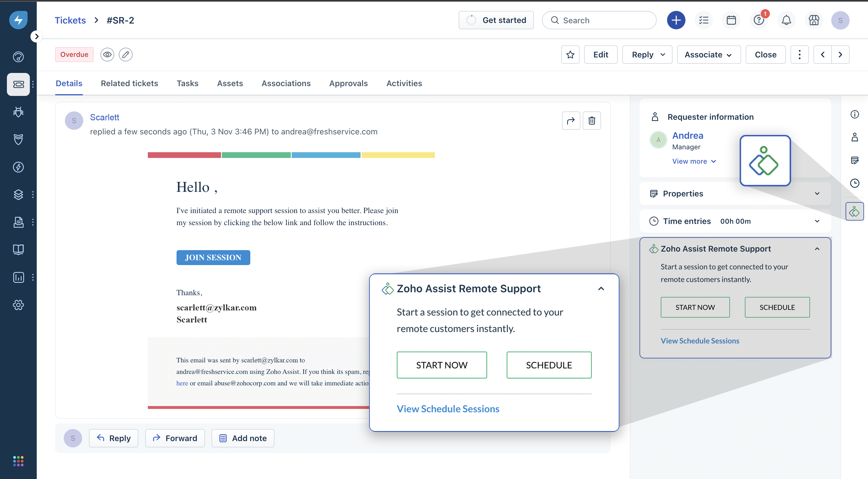868x479 pixels.
Task: Click the star icon to favorite ticket
Action: (x=570, y=55)
